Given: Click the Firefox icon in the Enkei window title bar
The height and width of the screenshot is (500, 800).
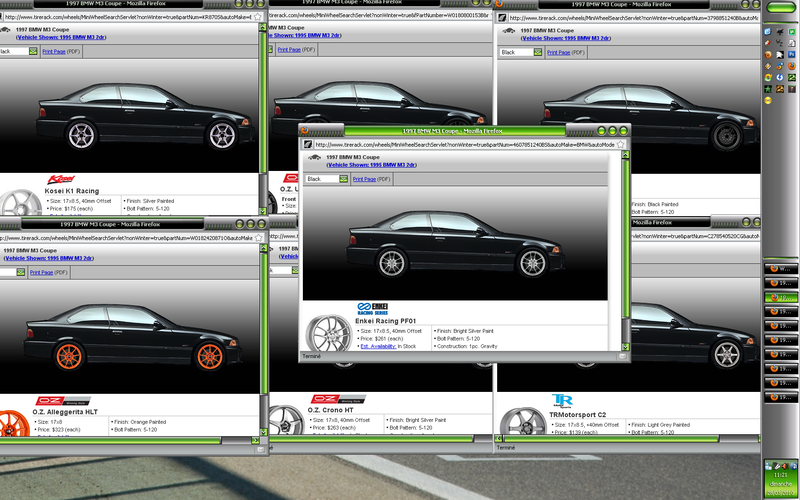Looking at the screenshot, I should (x=305, y=131).
